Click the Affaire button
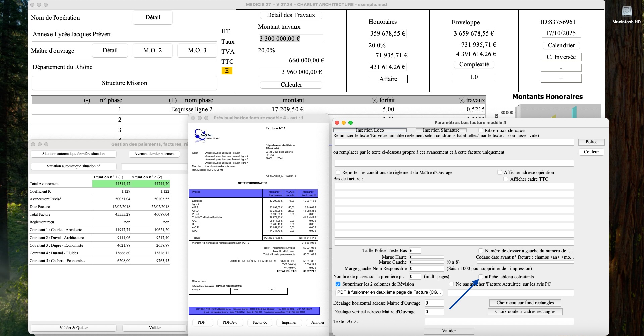Screen dimensions: 644x336 [x=388, y=79]
